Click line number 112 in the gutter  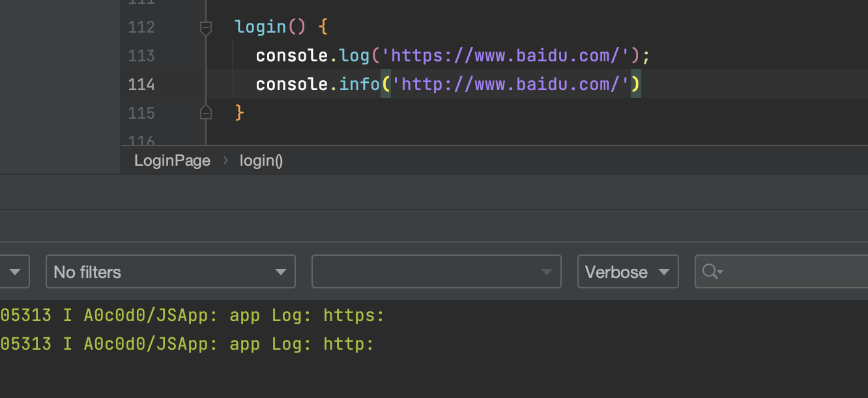pyautogui.click(x=141, y=27)
